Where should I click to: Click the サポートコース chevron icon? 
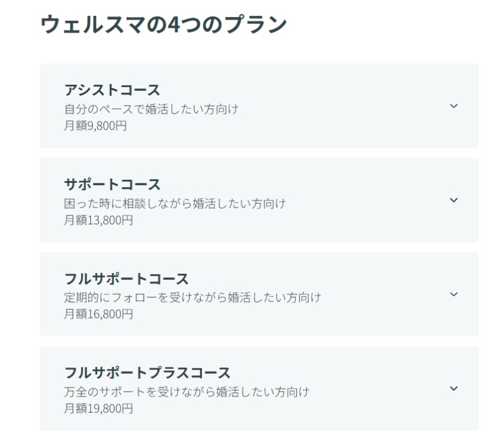[x=454, y=200]
